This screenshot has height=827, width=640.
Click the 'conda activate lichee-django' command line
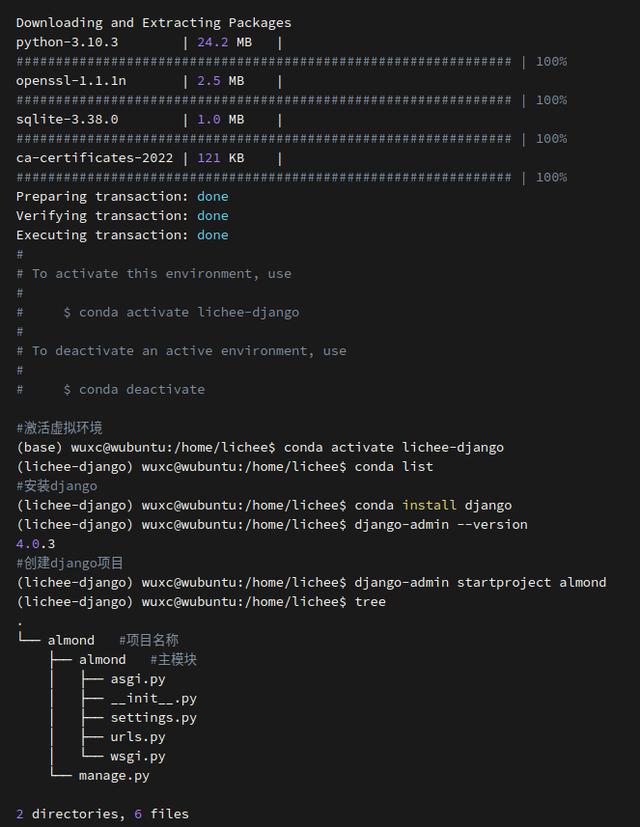(x=393, y=447)
